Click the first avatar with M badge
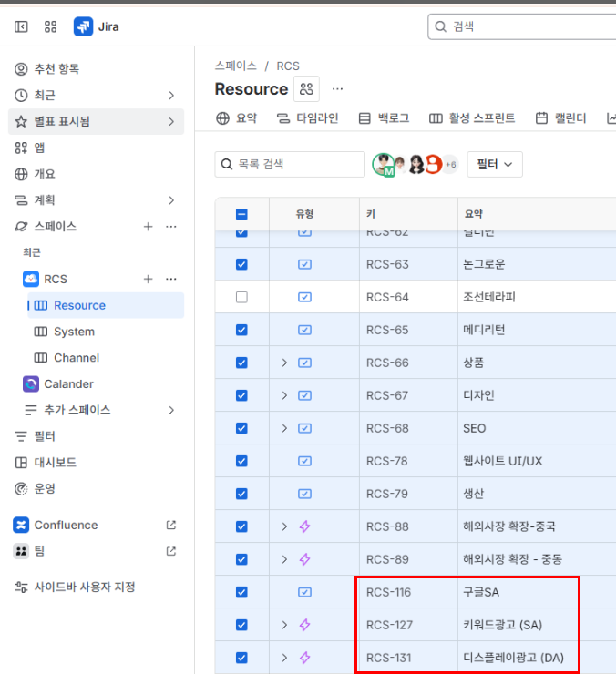The width and height of the screenshot is (616, 674). (x=384, y=164)
